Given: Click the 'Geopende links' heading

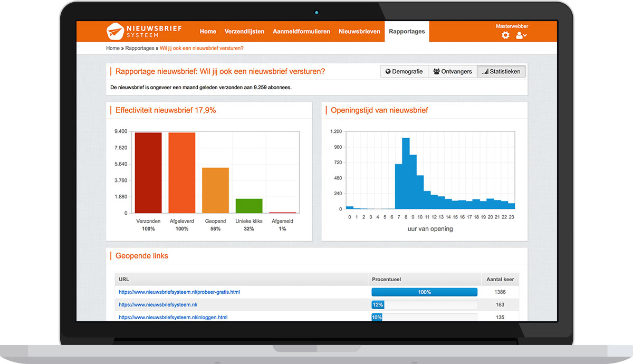Looking at the screenshot, I should tap(142, 256).
